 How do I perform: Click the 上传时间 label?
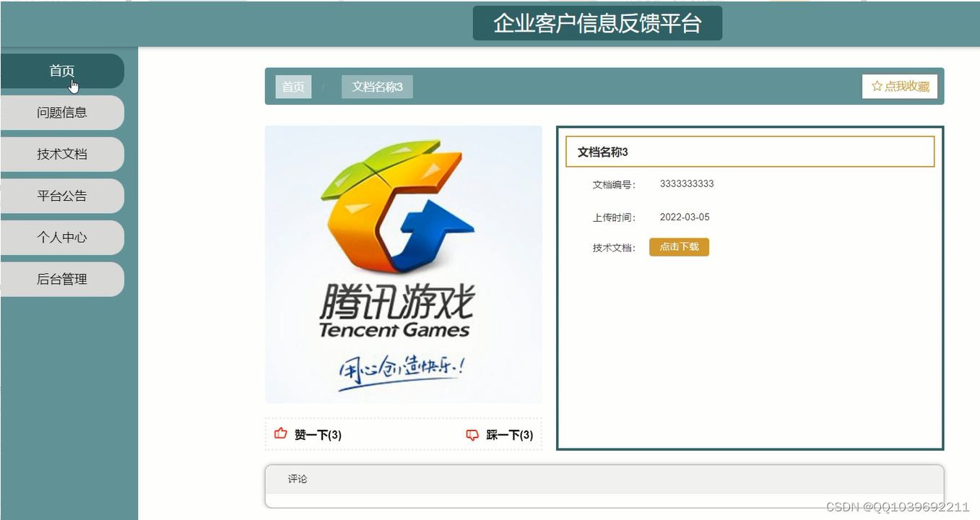pyautogui.click(x=614, y=217)
